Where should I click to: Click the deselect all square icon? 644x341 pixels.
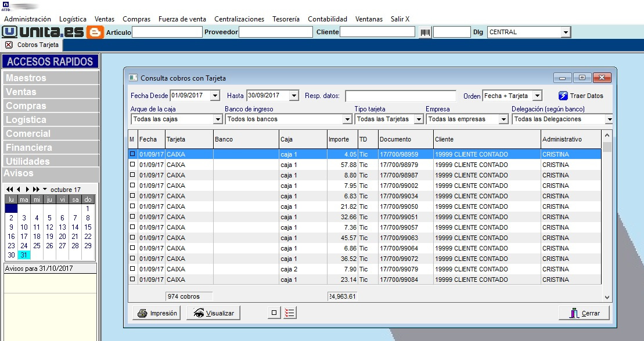pos(274,313)
